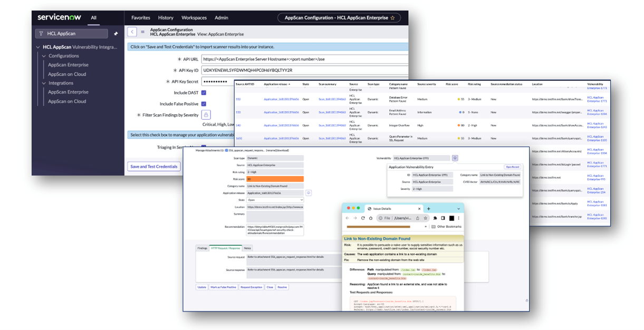The width and height of the screenshot is (644, 330).
Task: Switch to the Notes tab
Action: 247,248
